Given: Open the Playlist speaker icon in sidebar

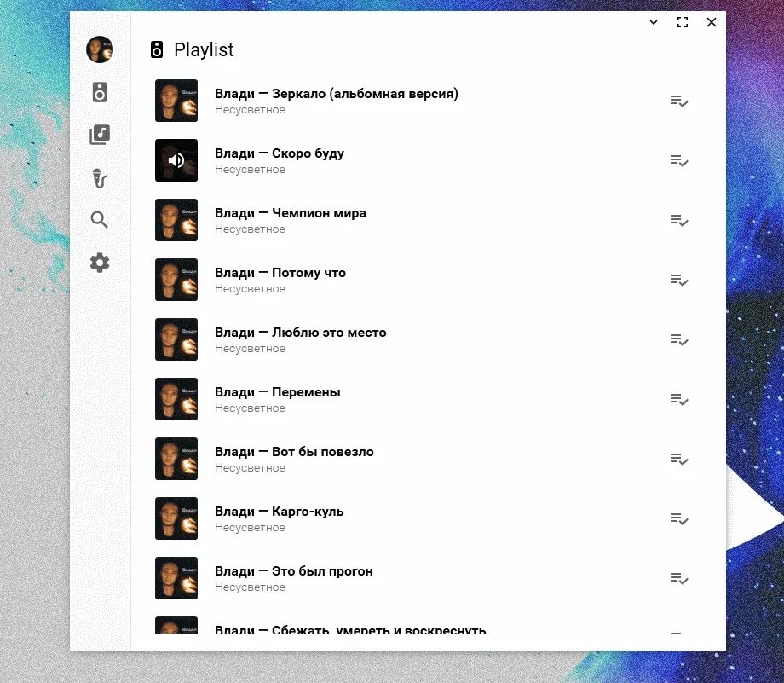Looking at the screenshot, I should pyautogui.click(x=100, y=93).
